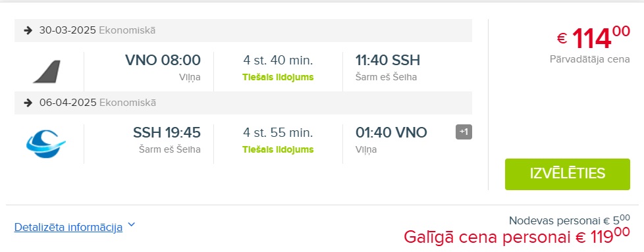
Task: Expand details using the blue chevron
Action: 132,224
